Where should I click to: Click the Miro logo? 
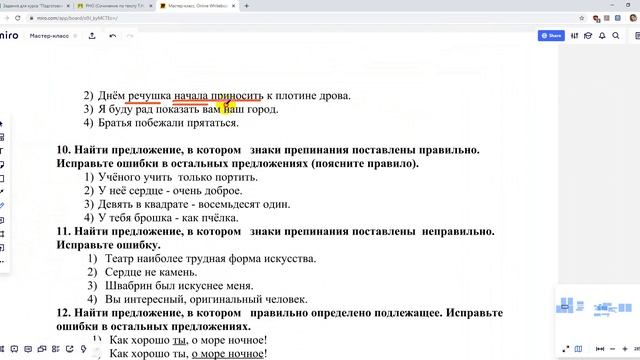[9, 36]
